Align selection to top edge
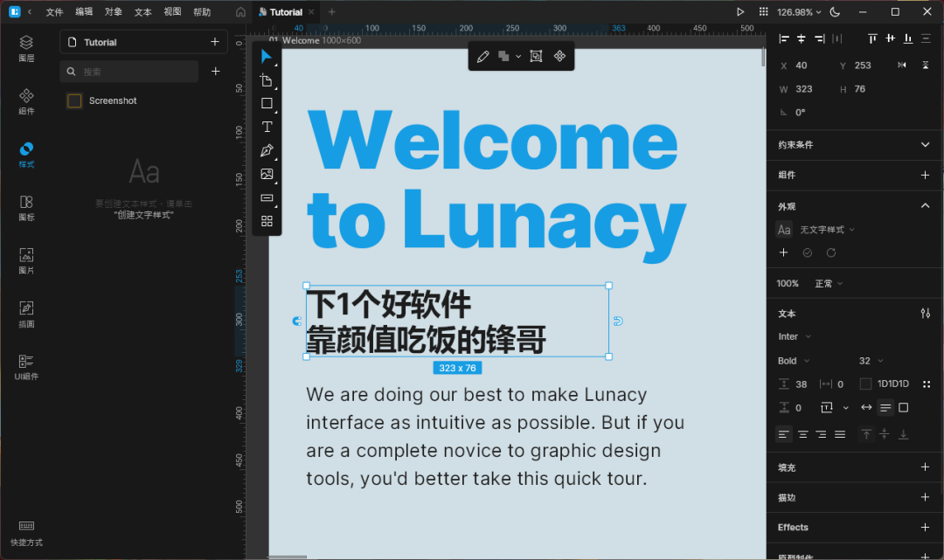Viewport: 944px width, 560px height. [x=872, y=39]
